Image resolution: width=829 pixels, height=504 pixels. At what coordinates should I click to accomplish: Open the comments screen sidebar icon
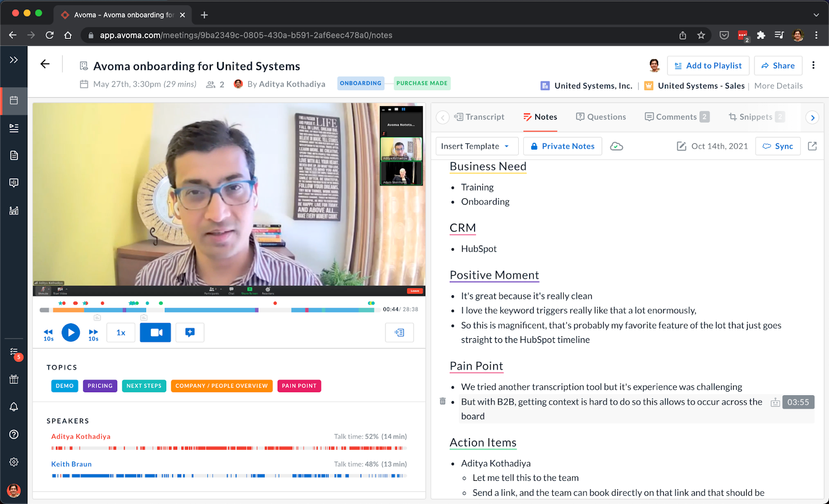coord(14,183)
